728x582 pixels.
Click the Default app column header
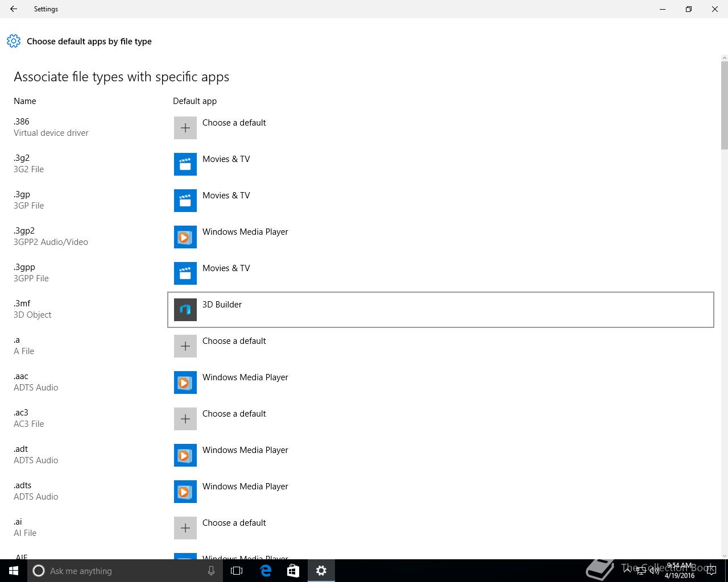pos(195,101)
